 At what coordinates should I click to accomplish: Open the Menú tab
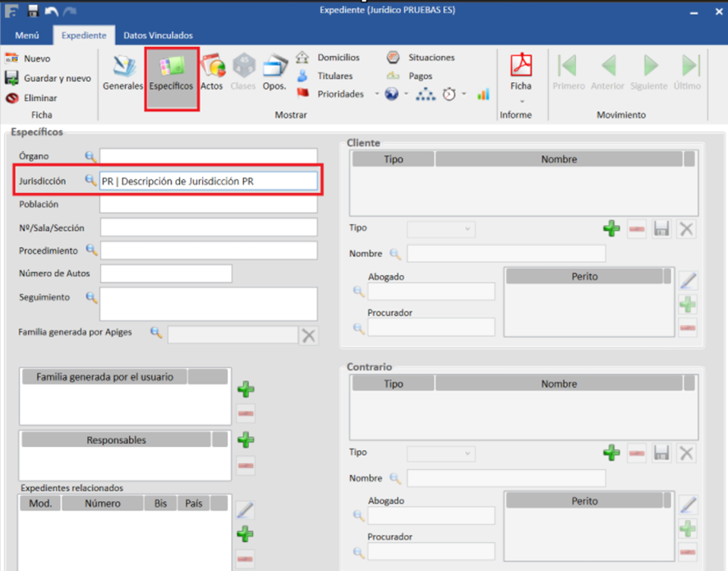27,35
